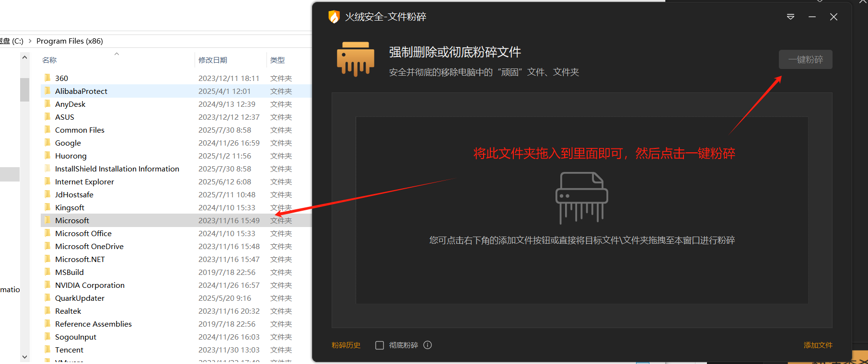Viewport: 868px width, 364px height.
Task: Click the folder icon of ASUS
Action: pyautogui.click(x=47, y=116)
